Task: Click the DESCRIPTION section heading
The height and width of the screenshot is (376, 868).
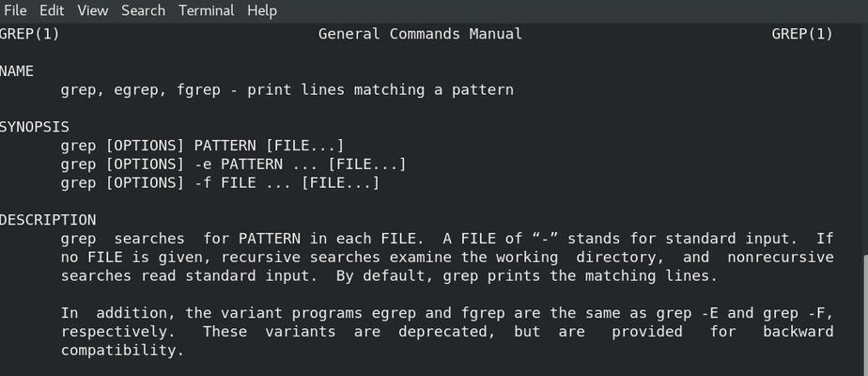Action: (48, 220)
